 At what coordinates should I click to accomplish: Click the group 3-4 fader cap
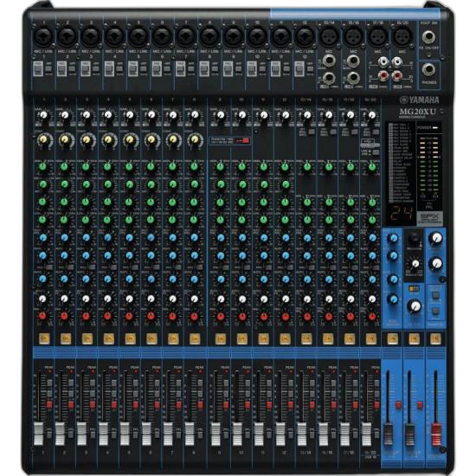click(409, 434)
